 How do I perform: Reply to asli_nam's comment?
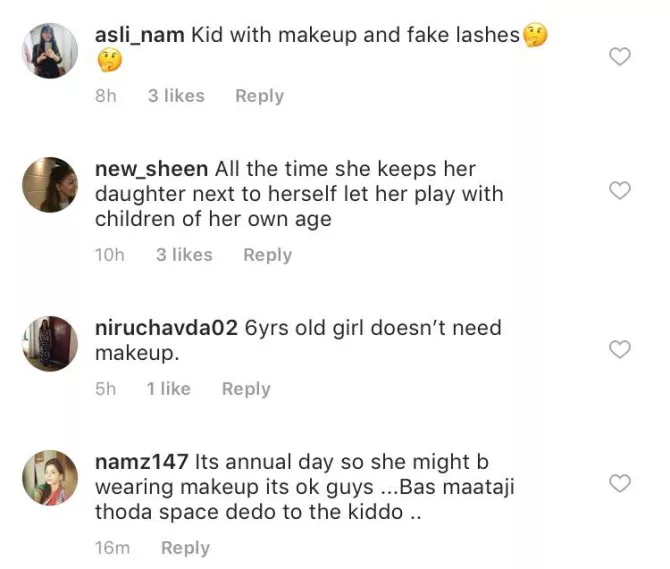(259, 96)
